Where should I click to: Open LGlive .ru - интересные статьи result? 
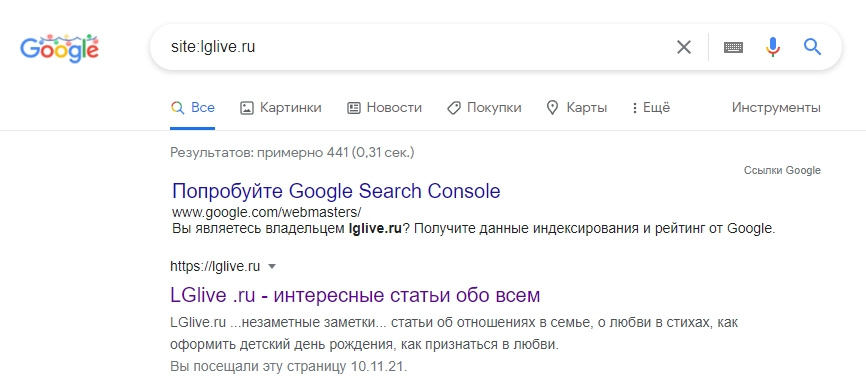pos(355,295)
